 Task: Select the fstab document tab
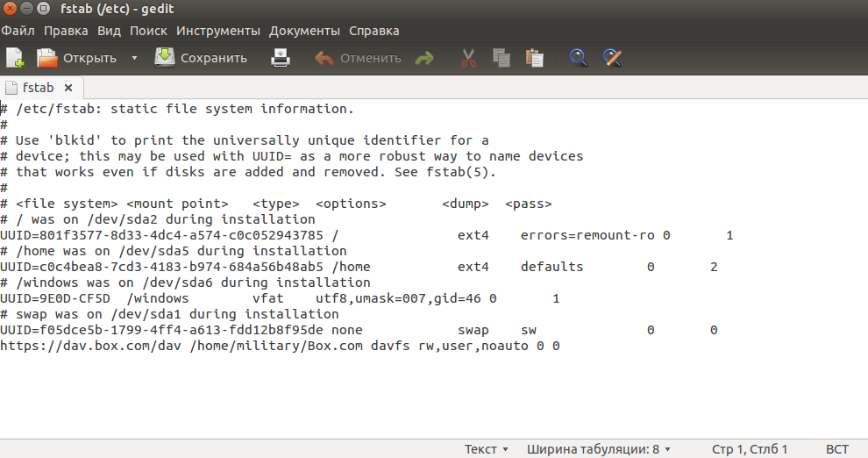(x=38, y=88)
